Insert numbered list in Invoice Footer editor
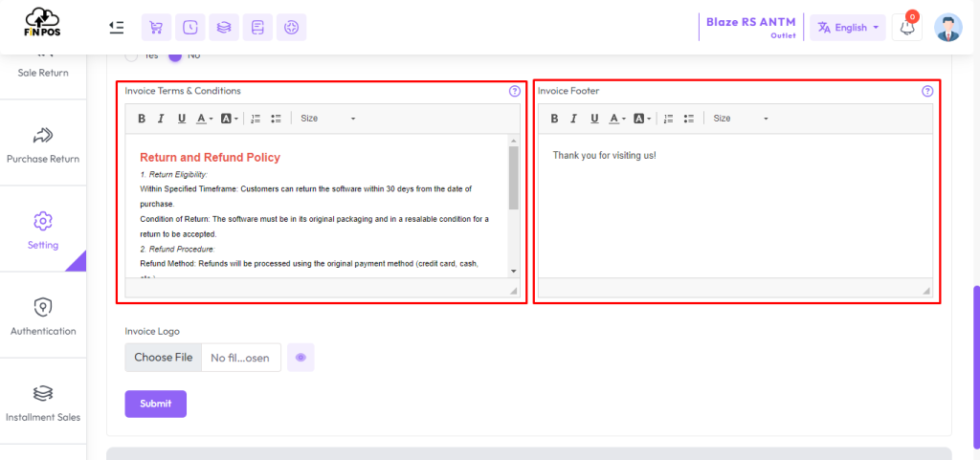The image size is (980, 460). 669,119
